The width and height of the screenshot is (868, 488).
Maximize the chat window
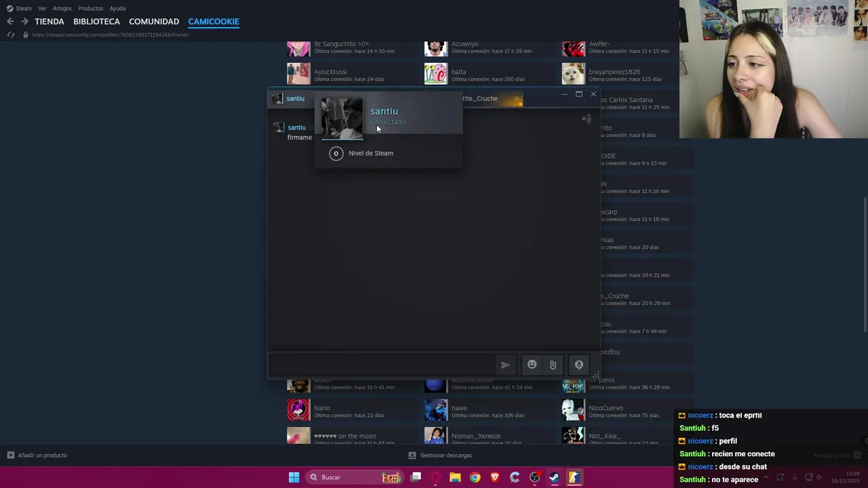click(x=579, y=94)
